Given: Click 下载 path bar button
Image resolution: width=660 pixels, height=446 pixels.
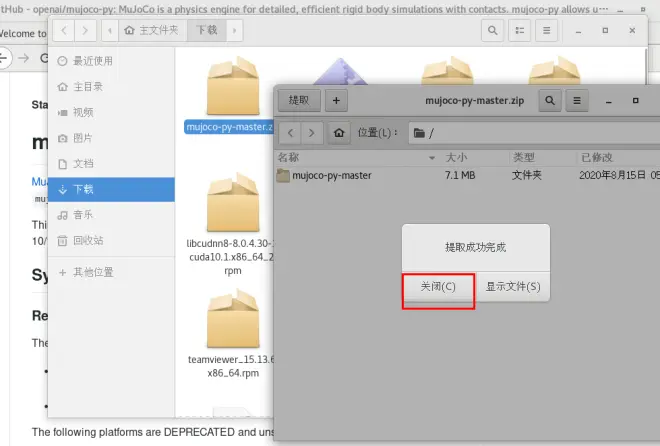Looking at the screenshot, I should coord(207,30).
